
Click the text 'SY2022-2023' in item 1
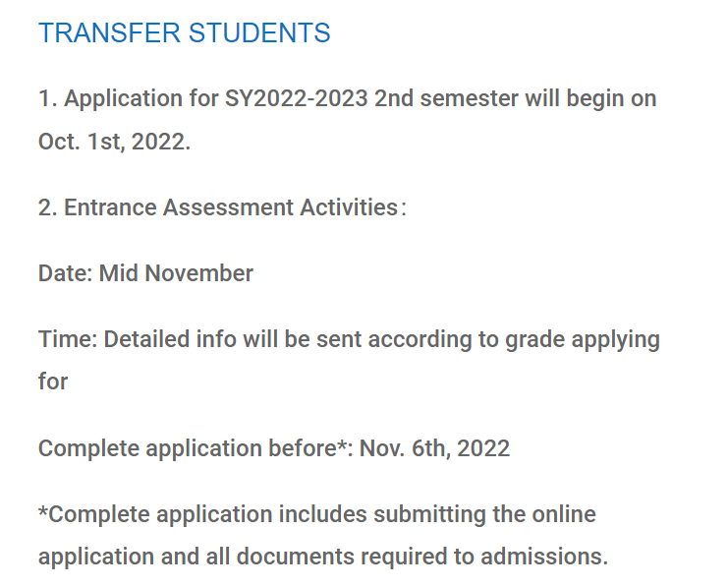click(x=297, y=98)
